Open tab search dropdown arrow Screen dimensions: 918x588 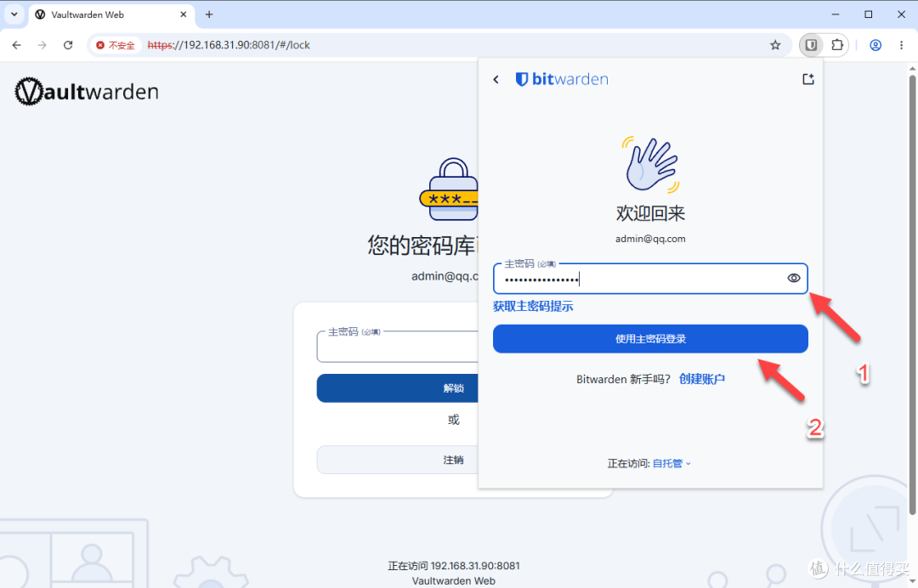tap(14, 14)
